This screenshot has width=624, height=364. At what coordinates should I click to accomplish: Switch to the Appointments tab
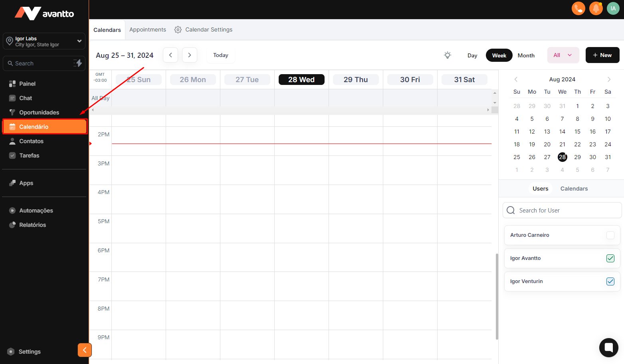tap(147, 30)
